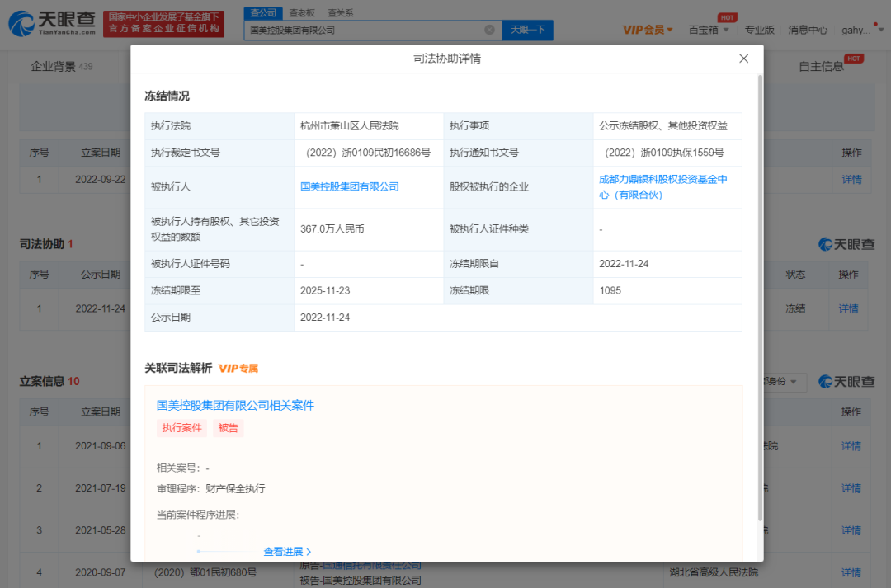Expand the 百宝箱 menu
Viewport: 891px width, 588px height.
709,30
